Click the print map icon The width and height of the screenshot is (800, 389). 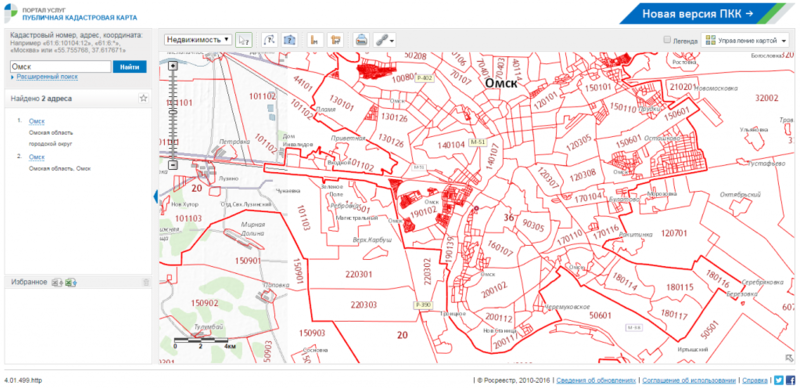pyautogui.click(x=361, y=40)
